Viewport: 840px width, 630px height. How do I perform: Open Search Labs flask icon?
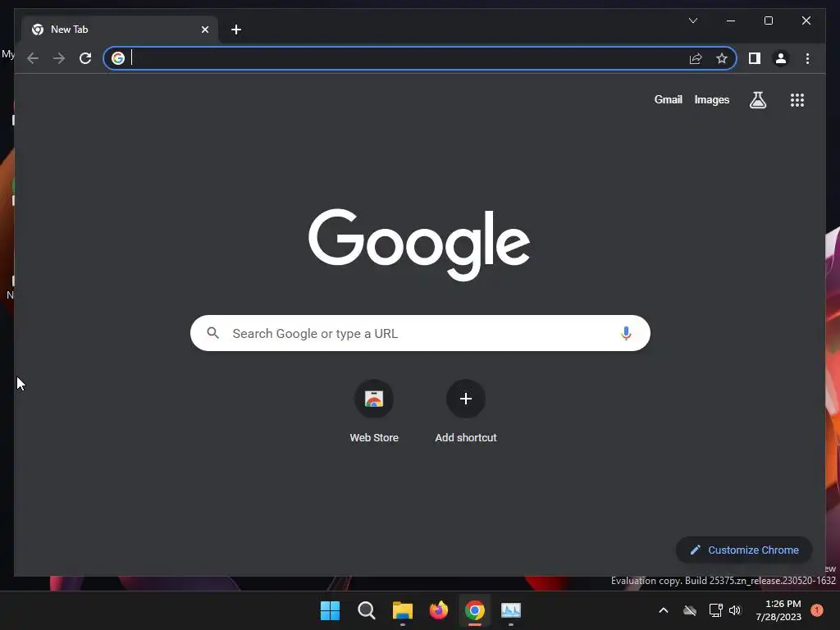757,99
